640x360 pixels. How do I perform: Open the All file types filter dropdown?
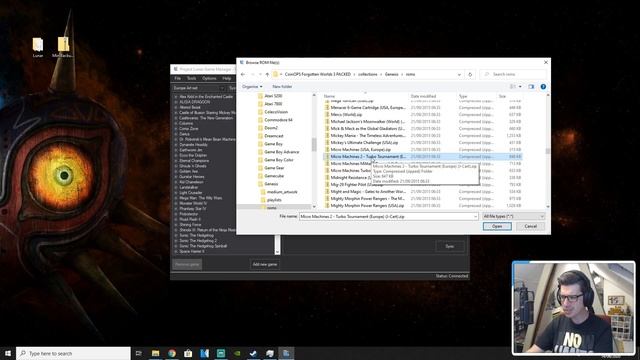pos(513,216)
